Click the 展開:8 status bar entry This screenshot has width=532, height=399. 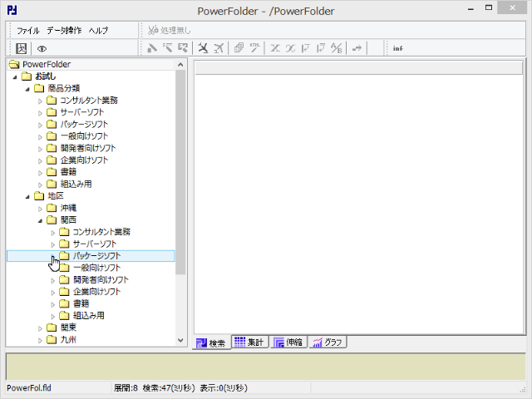tap(126, 388)
